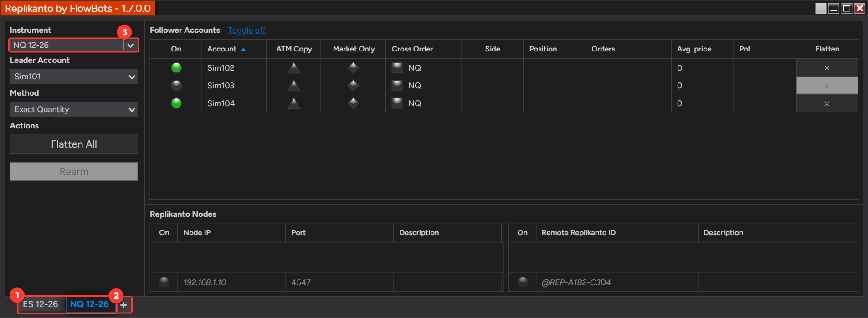Toggle Market Only diamond for Sim103

pos(353,86)
